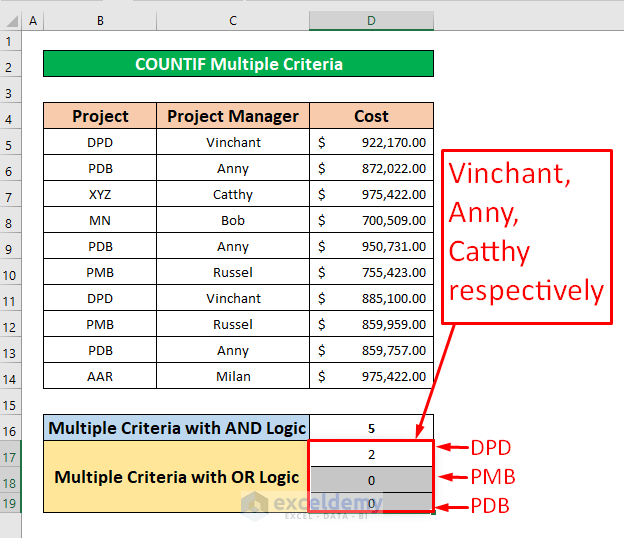Select cell with DPD in row 5
Screen dimensions: 624x538
click(100, 142)
